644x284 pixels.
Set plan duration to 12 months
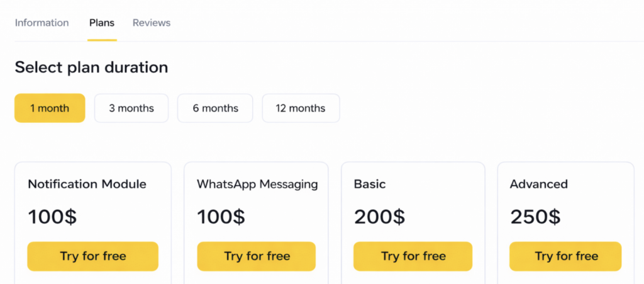click(301, 108)
